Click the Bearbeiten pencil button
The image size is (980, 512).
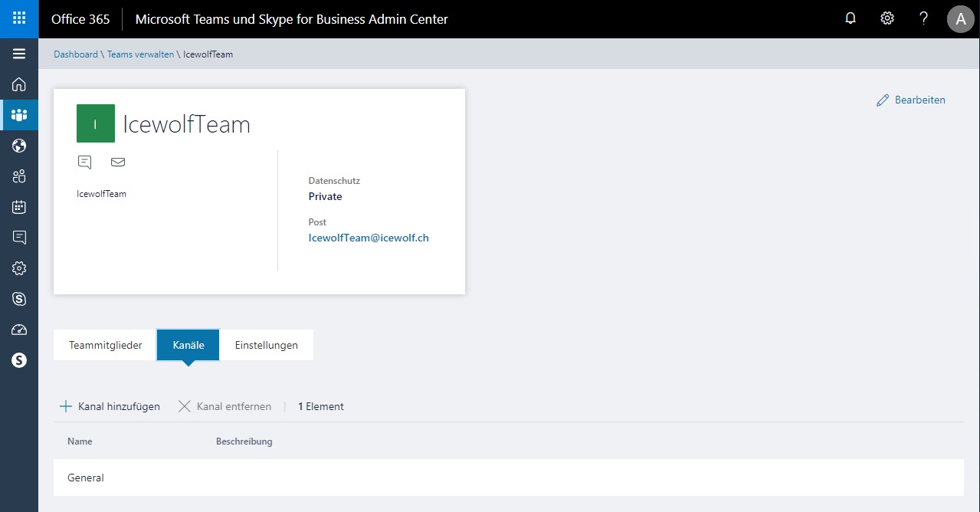pos(911,100)
